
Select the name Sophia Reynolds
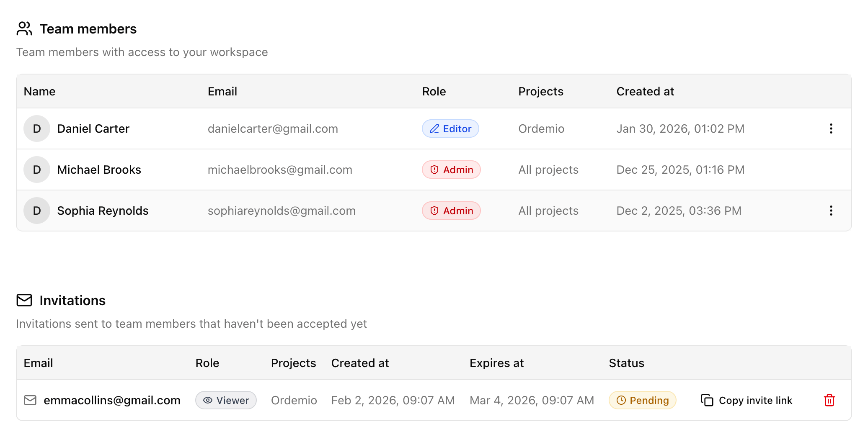pos(103,211)
